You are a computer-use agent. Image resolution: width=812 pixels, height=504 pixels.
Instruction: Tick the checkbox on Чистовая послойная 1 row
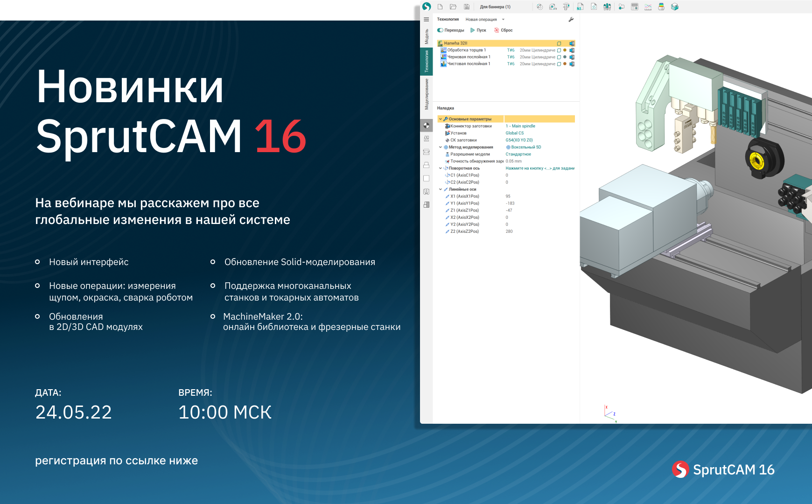[x=559, y=64]
